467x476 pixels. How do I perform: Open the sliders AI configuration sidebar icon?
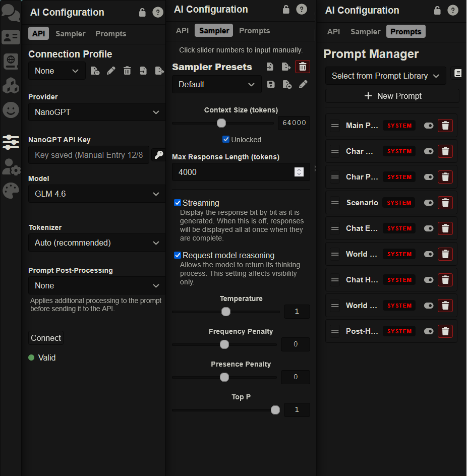click(x=11, y=142)
